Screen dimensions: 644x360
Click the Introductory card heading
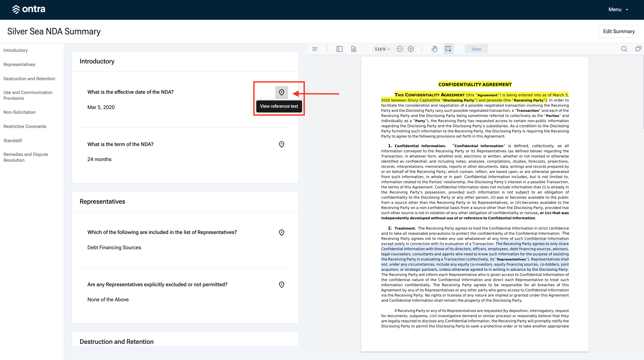click(x=97, y=61)
